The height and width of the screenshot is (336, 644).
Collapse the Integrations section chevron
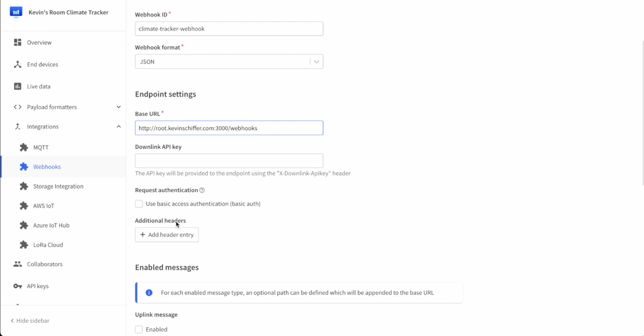click(119, 127)
